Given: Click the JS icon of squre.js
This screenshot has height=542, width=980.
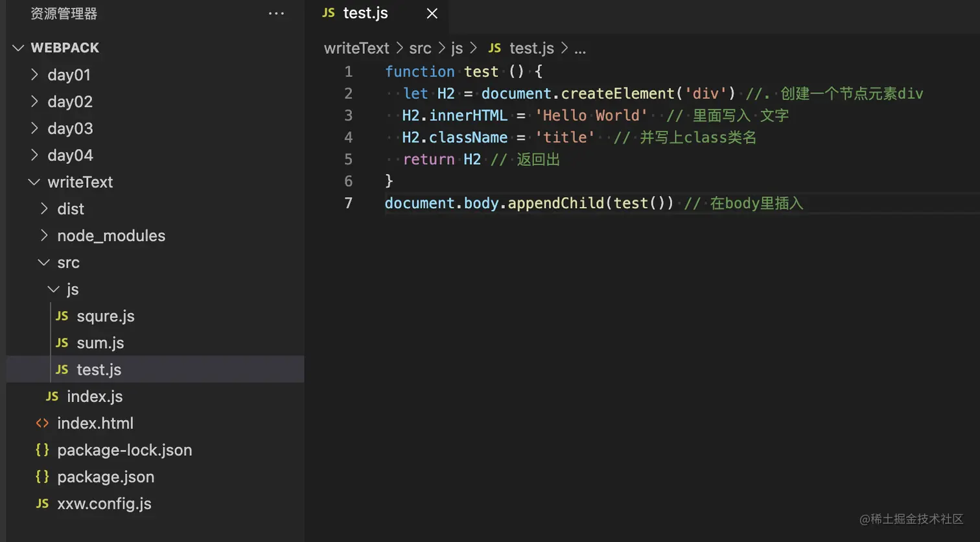Looking at the screenshot, I should (x=62, y=316).
